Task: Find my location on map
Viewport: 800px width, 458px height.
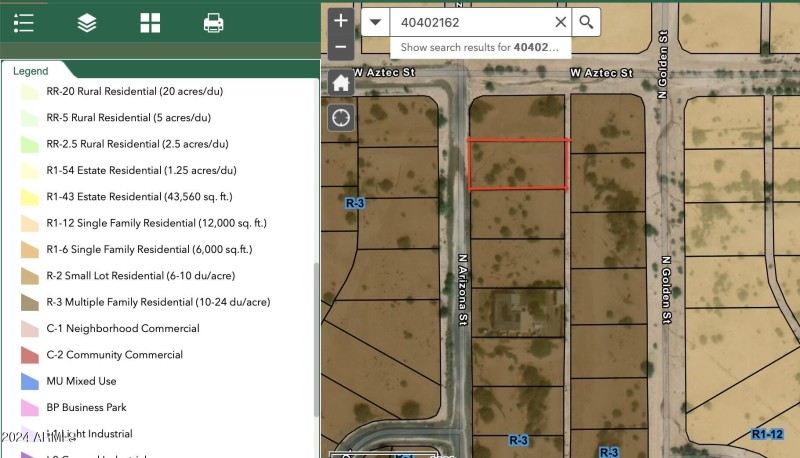Action: (341, 118)
